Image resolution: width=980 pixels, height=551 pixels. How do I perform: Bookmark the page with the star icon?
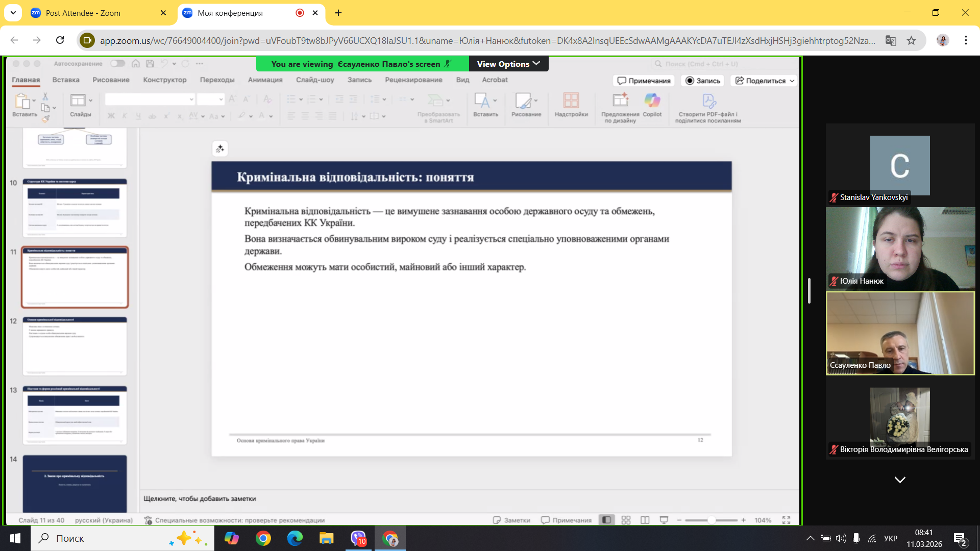coord(912,40)
